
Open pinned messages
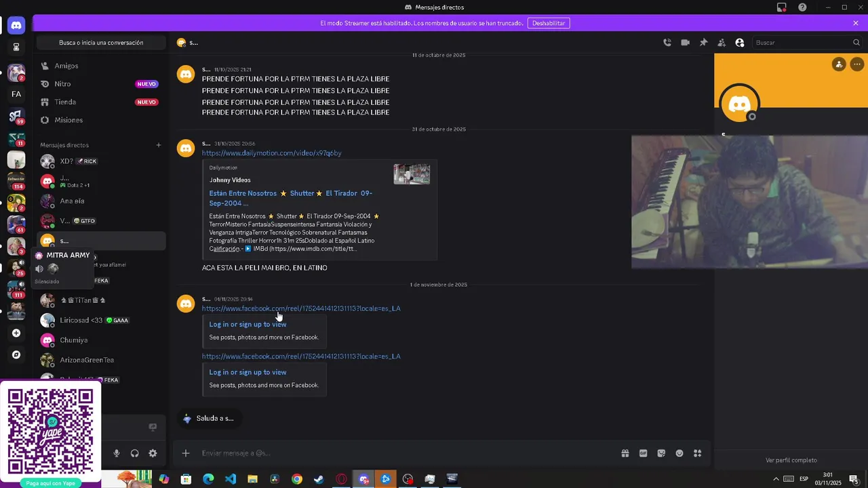coord(704,43)
